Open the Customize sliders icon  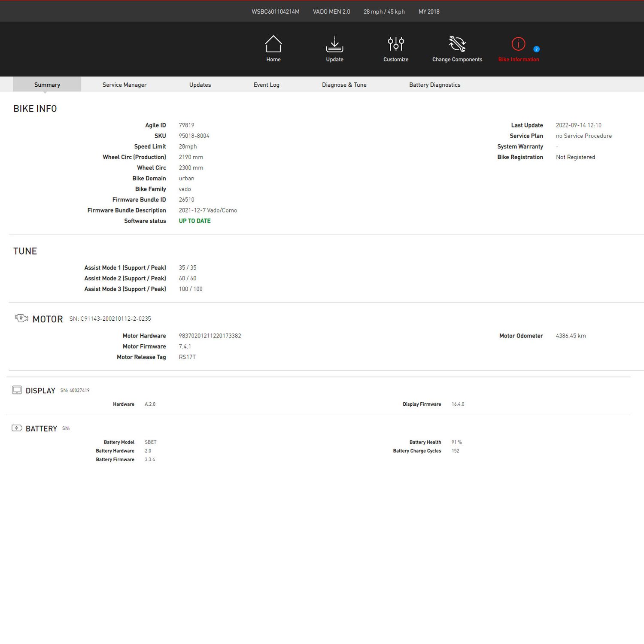(396, 44)
